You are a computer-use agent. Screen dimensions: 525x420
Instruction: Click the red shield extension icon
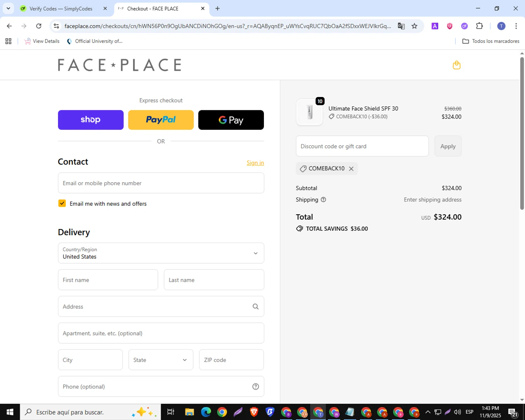pos(450,26)
